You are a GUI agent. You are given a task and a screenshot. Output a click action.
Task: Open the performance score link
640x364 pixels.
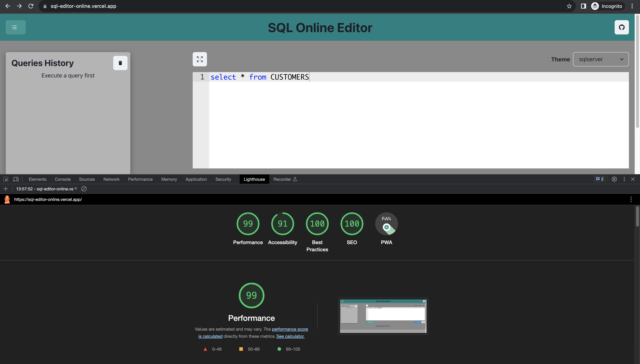tap(290, 329)
